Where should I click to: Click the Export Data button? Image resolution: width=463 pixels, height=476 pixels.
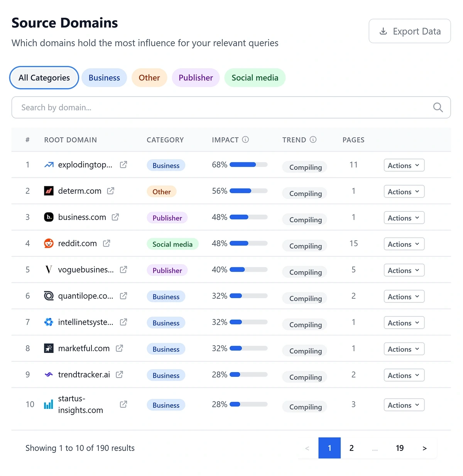point(410,31)
